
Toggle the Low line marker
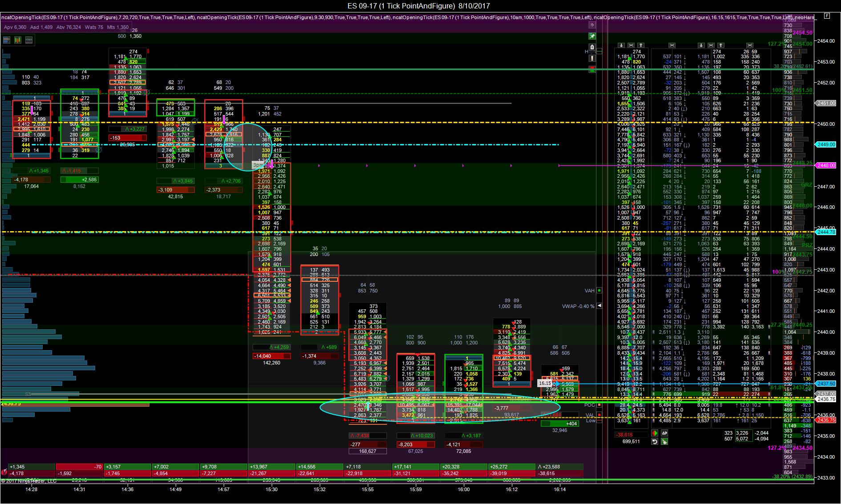[x=599, y=420]
